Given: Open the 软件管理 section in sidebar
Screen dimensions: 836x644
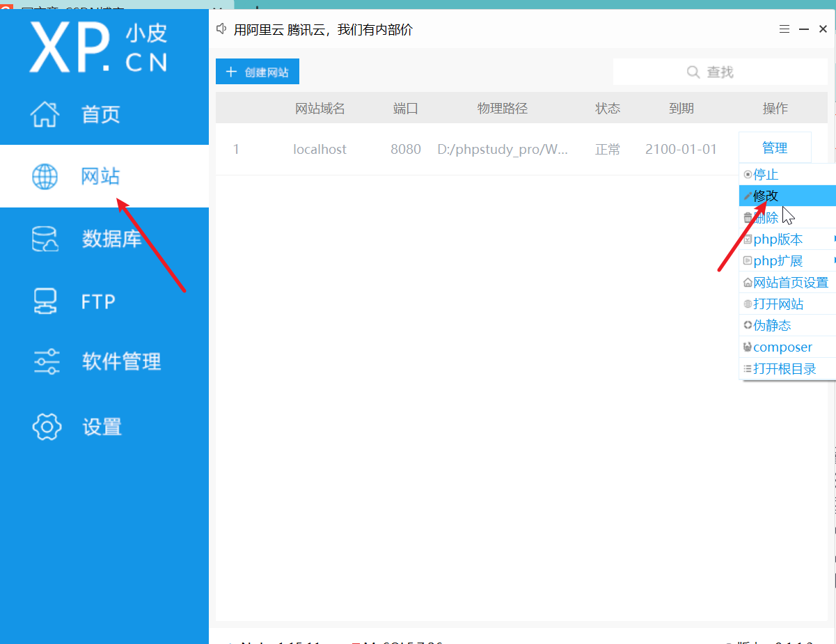Looking at the screenshot, I should [x=104, y=362].
